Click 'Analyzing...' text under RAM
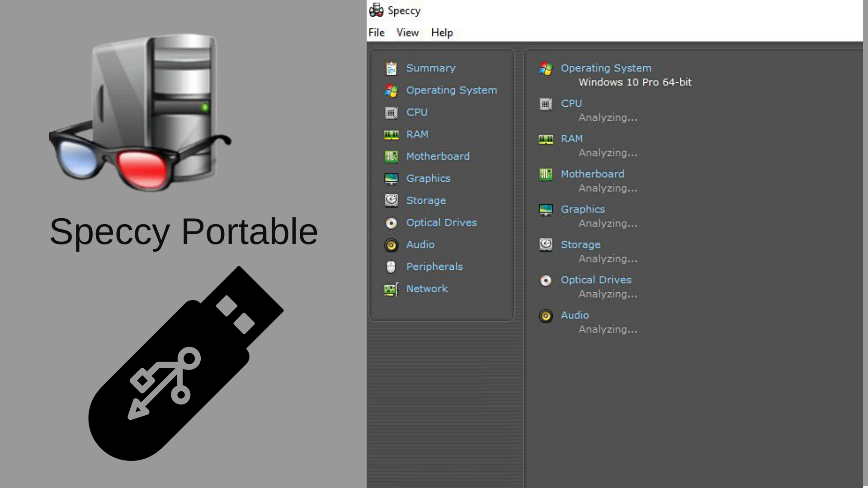The width and height of the screenshot is (868, 488). pos(608,153)
